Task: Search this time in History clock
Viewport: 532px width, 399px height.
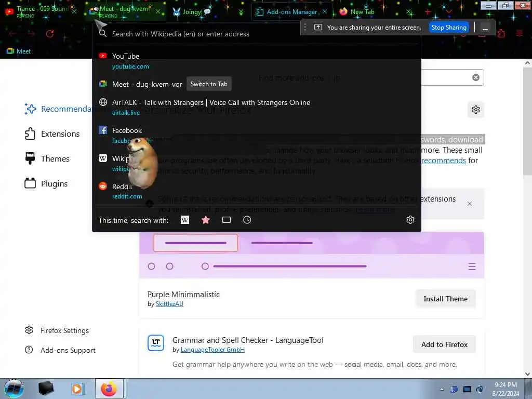Action: 247,220
